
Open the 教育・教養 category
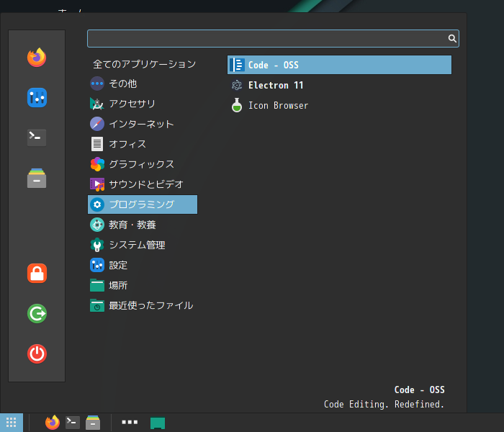click(x=143, y=225)
